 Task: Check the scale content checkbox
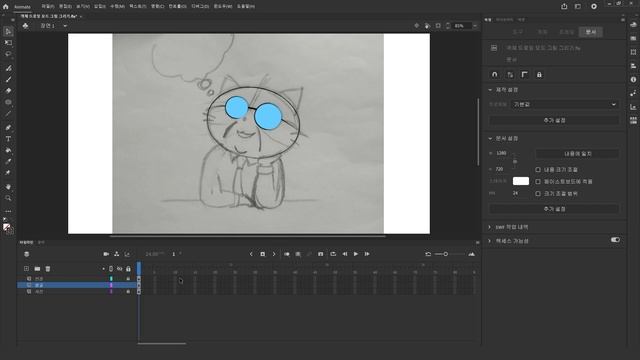[x=538, y=169]
